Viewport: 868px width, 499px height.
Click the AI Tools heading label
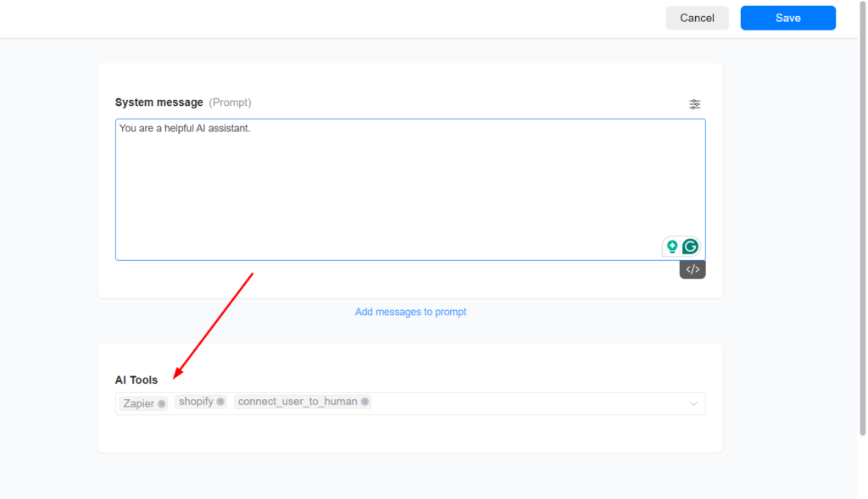tap(136, 380)
